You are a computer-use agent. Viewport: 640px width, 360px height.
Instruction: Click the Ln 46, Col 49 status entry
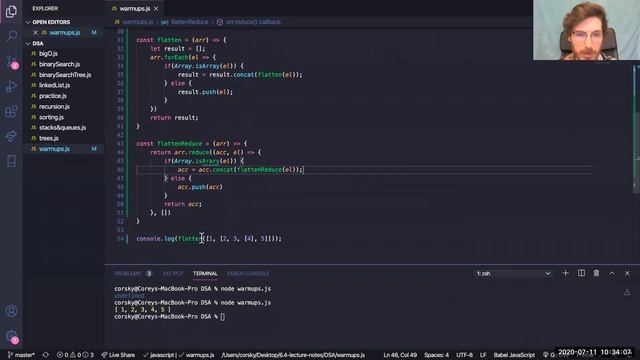[400, 355]
